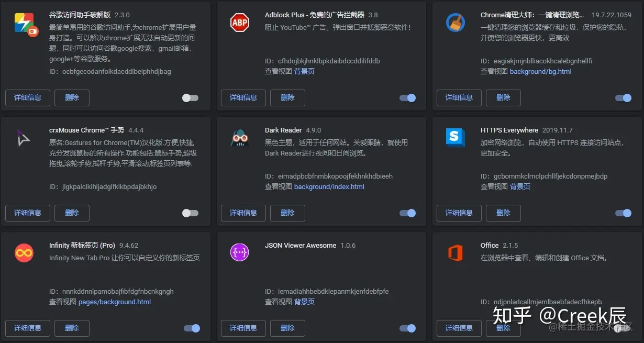Click the Dark Reader title text
Screen dimensions: 644x343
283,130
